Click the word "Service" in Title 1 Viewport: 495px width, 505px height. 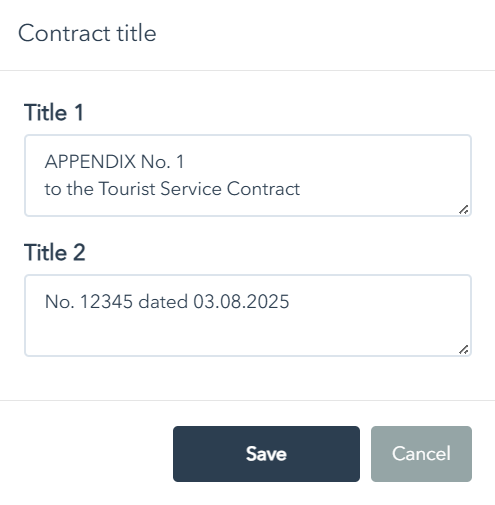pos(191,189)
